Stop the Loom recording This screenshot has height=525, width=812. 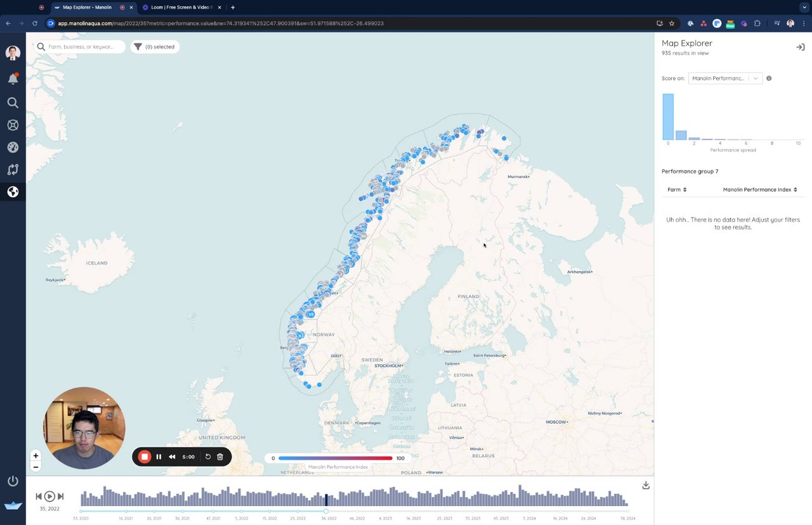[x=145, y=457]
